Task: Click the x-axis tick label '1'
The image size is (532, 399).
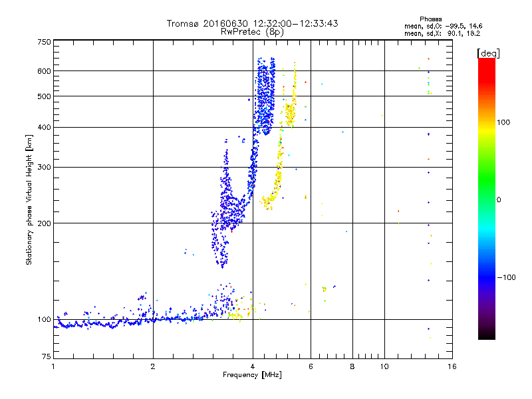Action: (x=53, y=366)
